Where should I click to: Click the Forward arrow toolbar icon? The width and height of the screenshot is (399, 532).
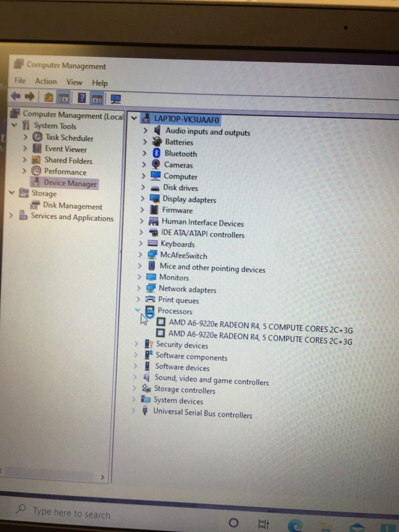[x=30, y=97]
